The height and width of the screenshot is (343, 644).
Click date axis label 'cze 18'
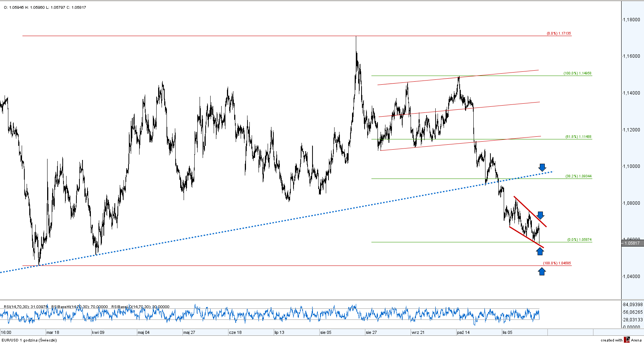[235, 332]
